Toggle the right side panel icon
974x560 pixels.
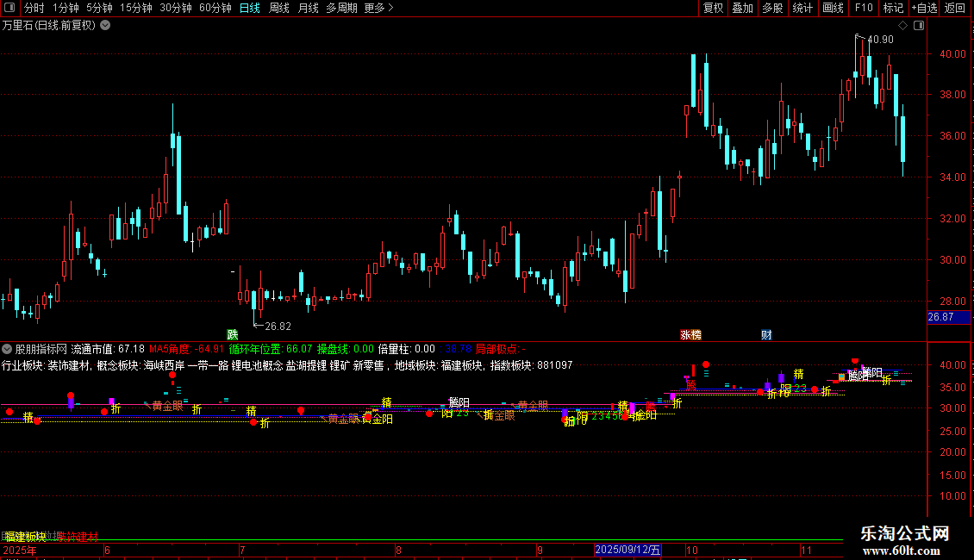pyautogui.click(x=919, y=26)
